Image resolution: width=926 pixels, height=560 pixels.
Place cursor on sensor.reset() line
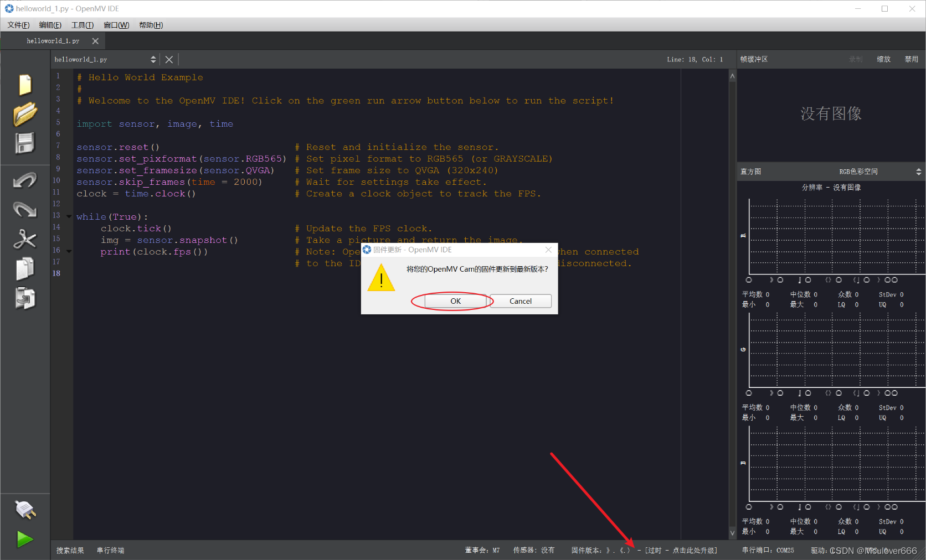tap(118, 147)
